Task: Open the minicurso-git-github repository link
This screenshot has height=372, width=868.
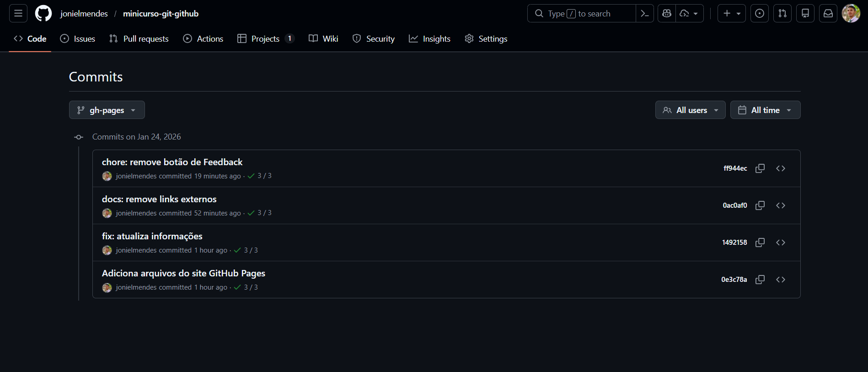Action: click(161, 14)
